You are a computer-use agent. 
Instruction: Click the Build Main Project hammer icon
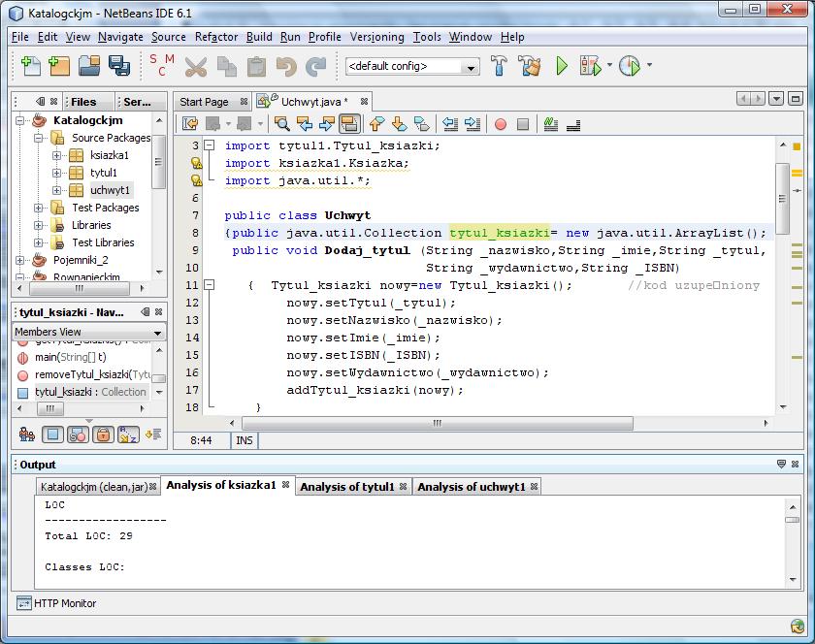tap(499, 66)
